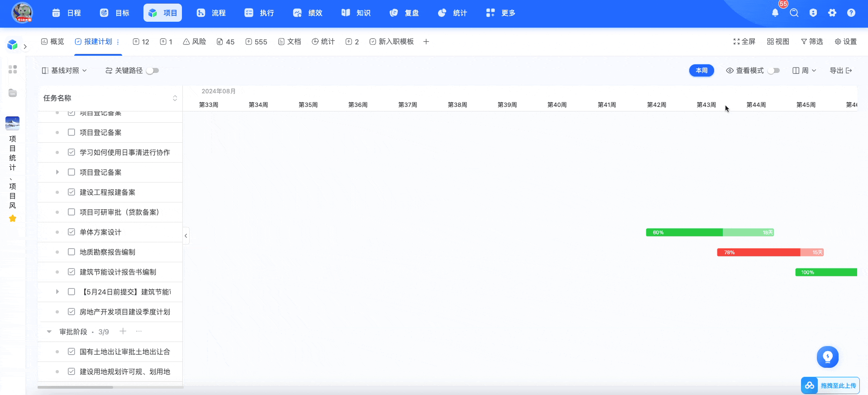The image size is (868, 395).
Task: Open the 统计 top menu
Action: tap(453, 13)
